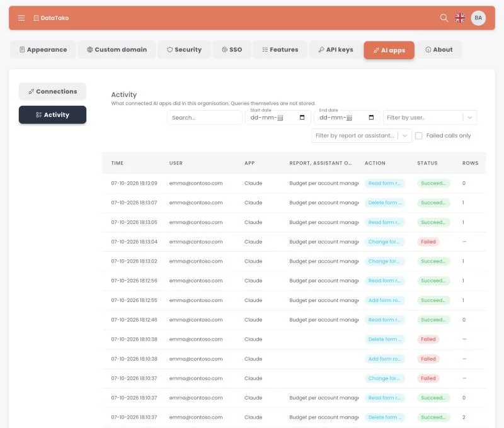Click the DataTako logo
The height and width of the screenshot is (428, 504).
(51, 18)
